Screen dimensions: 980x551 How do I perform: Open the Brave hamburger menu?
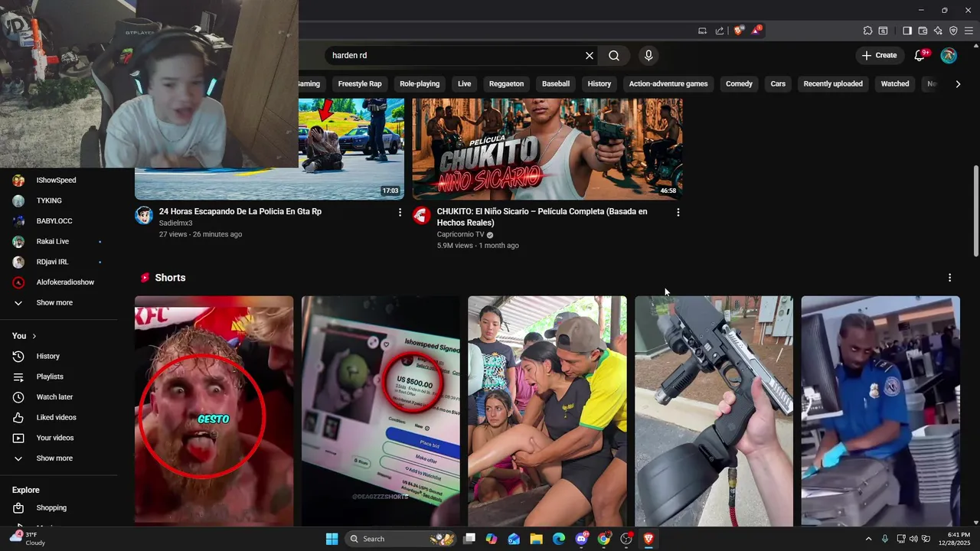tap(969, 31)
